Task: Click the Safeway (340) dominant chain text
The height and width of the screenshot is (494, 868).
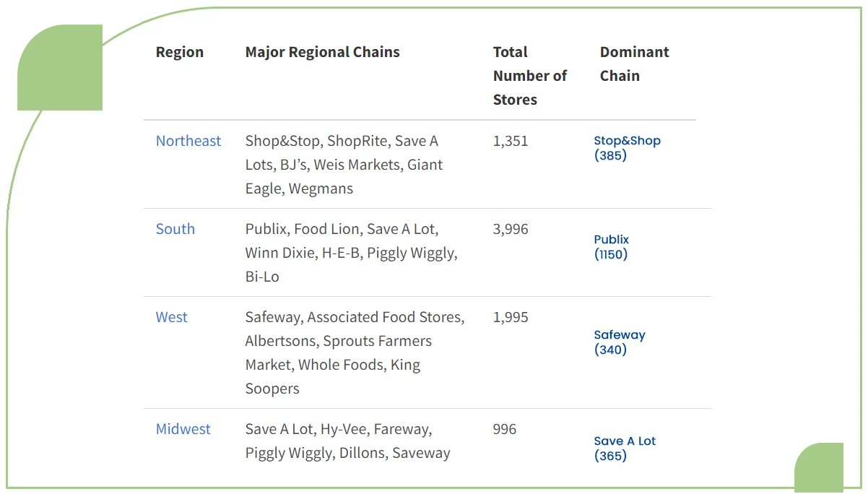Action: pos(620,342)
